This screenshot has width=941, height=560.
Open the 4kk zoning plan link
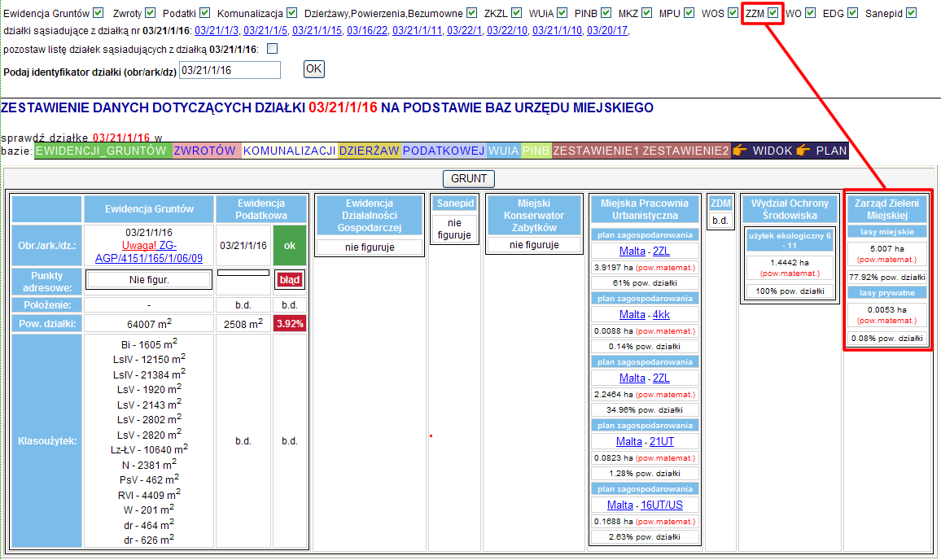pos(661,314)
